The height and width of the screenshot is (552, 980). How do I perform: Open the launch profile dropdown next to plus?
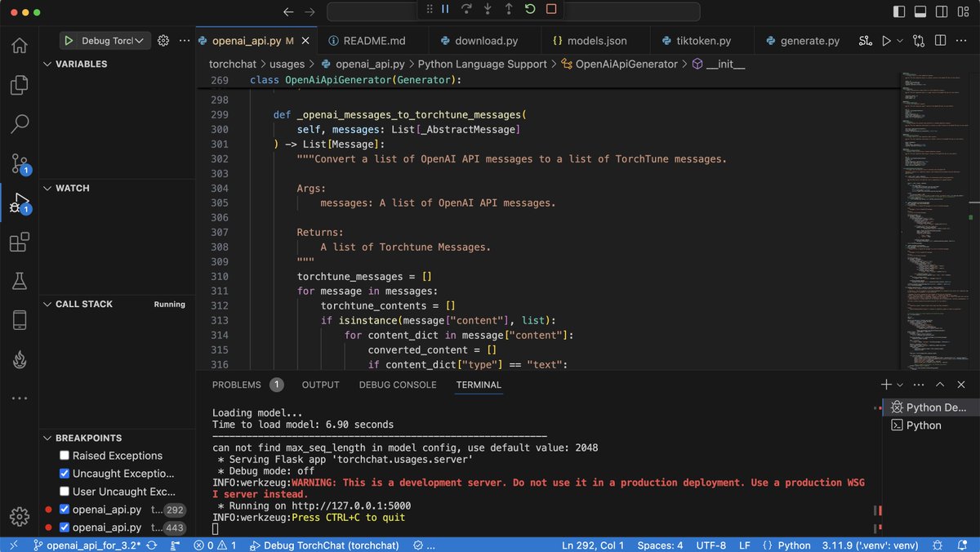pos(900,385)
